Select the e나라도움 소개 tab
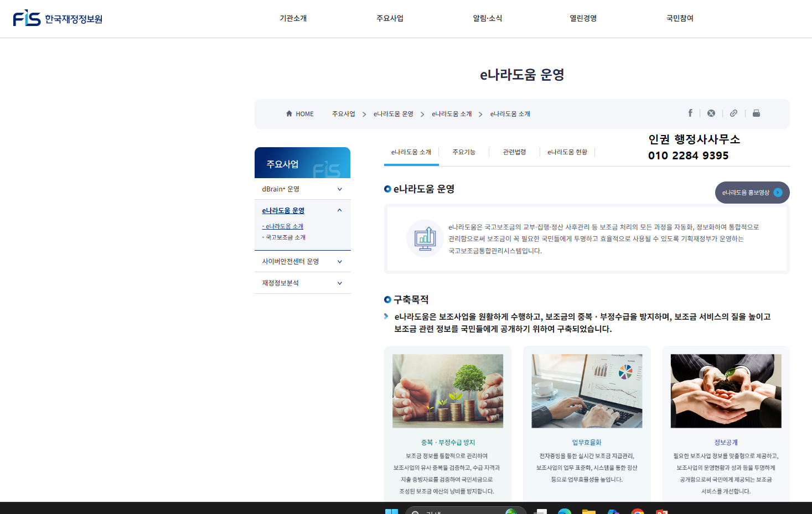This screenshot has width=812, height=514. [411, 152]
